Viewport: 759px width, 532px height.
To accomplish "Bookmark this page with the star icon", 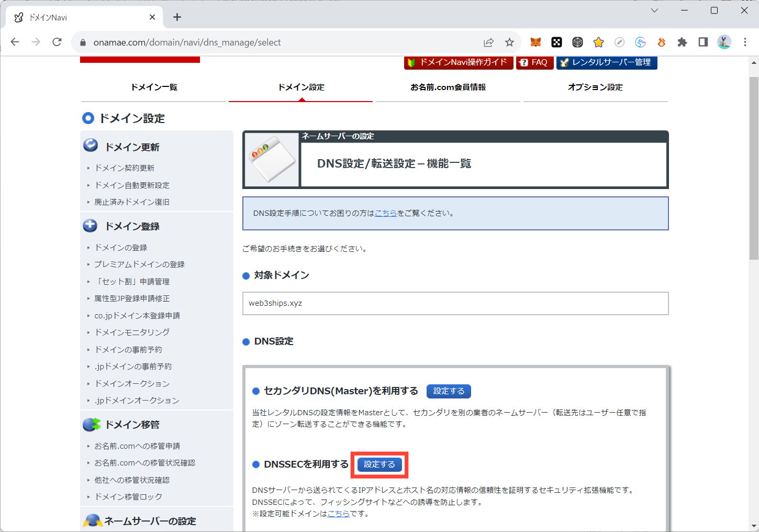I will point(509,42).
